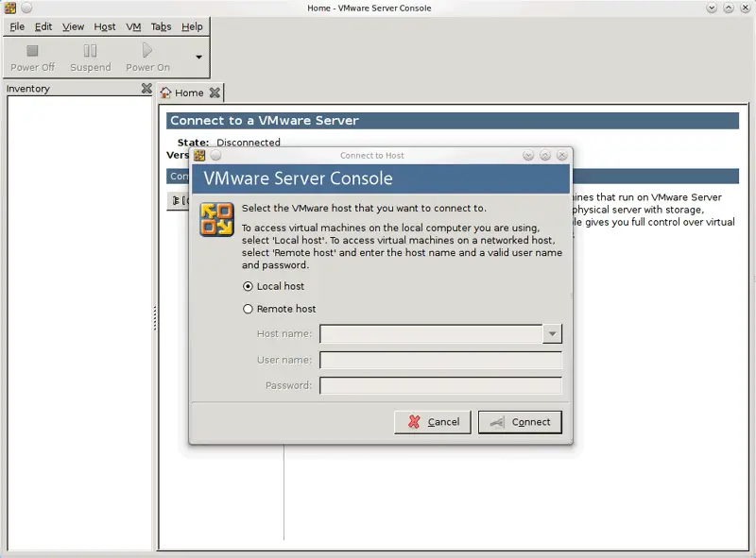
Task: Click the VMware logo icon in dialog
Action: tap(217, 219)
